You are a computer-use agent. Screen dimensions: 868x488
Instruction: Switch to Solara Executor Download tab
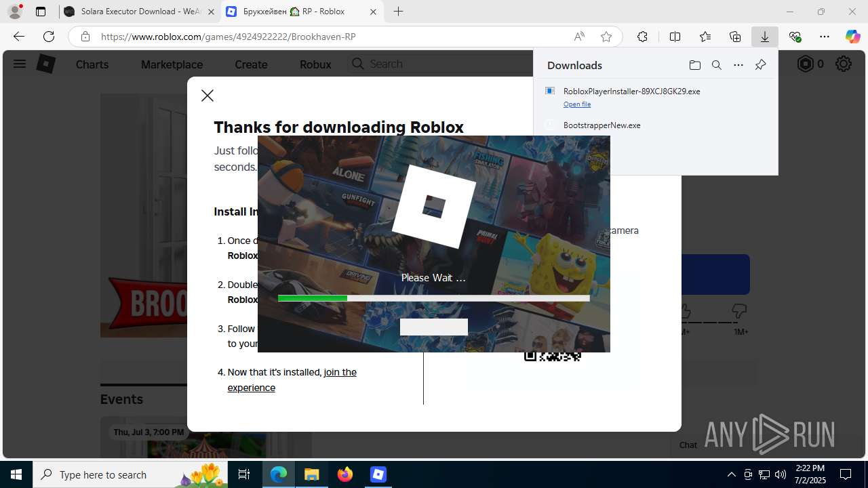point(139,12)
